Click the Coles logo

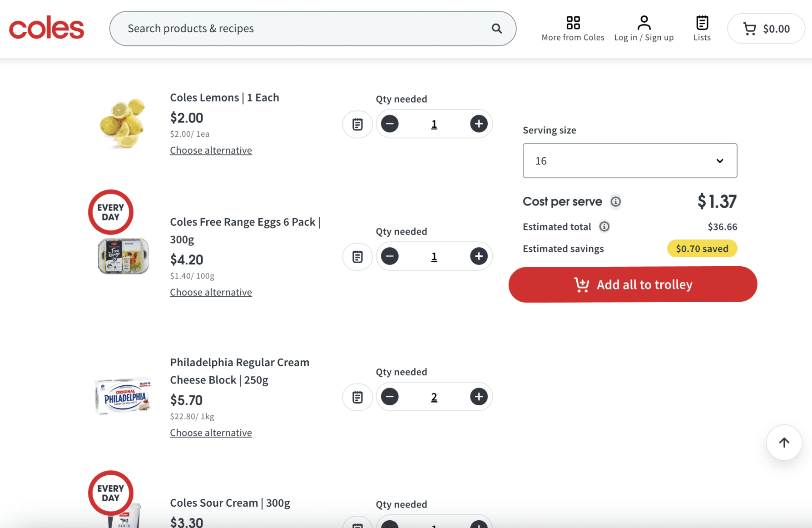[x=47, y=29]
